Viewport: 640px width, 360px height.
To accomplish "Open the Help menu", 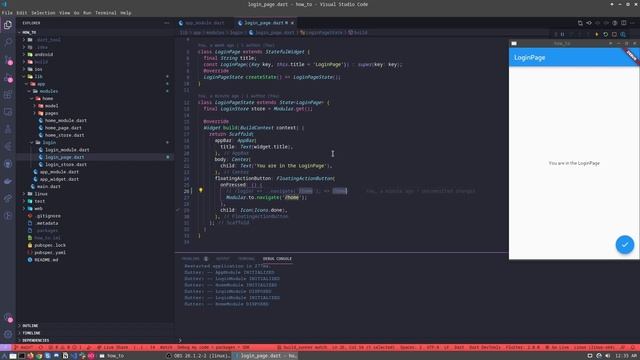I will (x=126, y=13).
